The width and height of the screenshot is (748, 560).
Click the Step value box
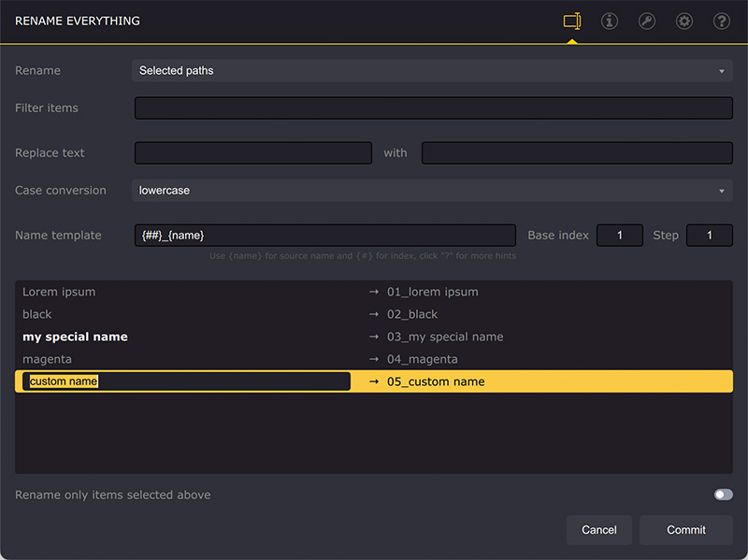tap(709, 235)
